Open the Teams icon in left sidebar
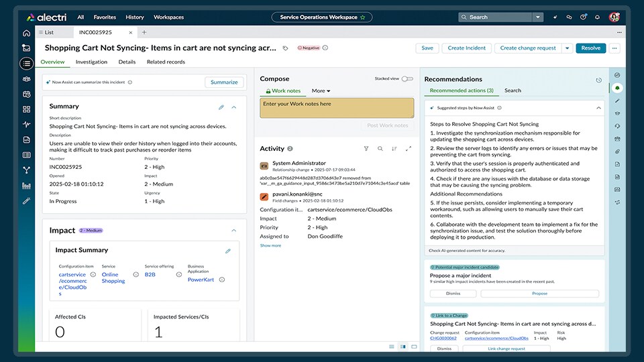This screenshot has height=362, width=644. point(26,79)
